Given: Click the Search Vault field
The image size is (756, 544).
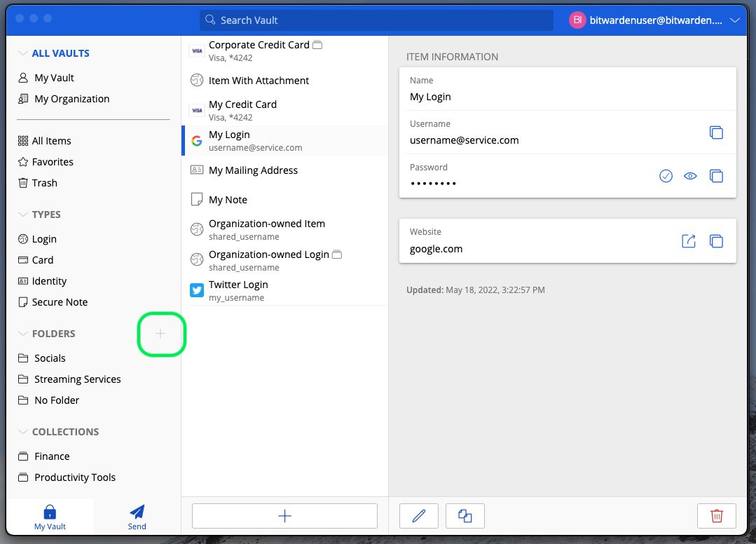Looking at the screenshot, I should point(376,20).
